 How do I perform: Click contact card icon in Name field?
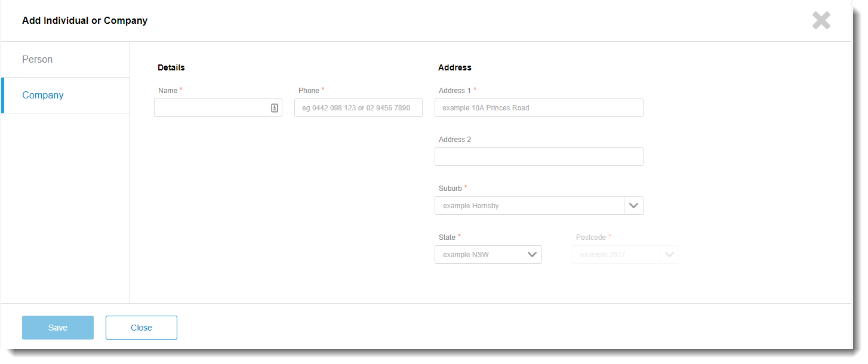point(275,108)
